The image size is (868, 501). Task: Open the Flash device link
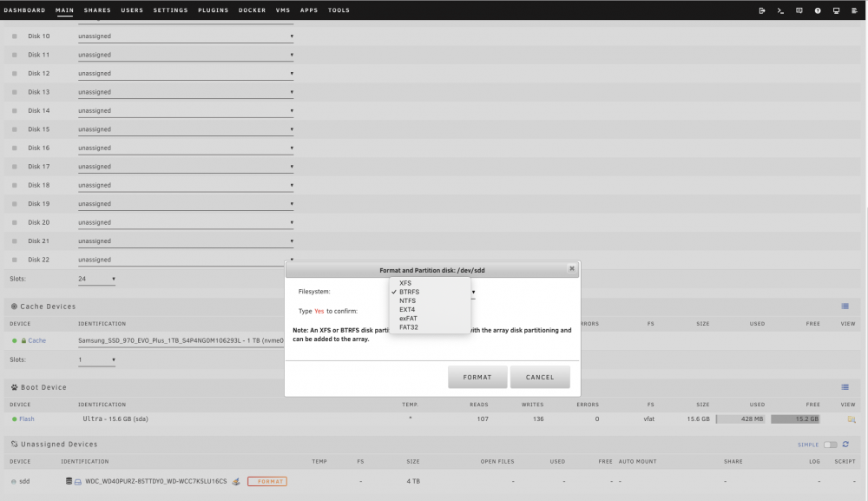point(27,419)
